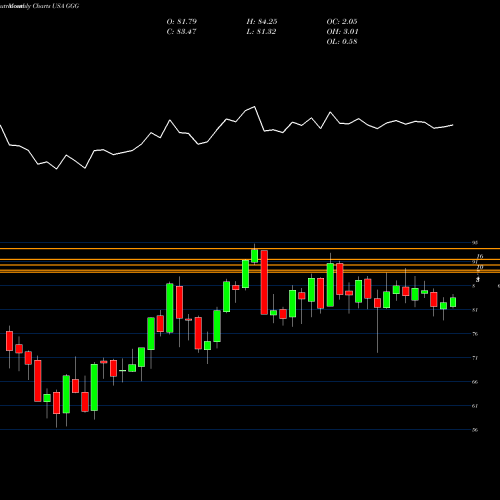Click the '56' price axis label
This screenshot has width=500, height=500.
pos(475,430)
